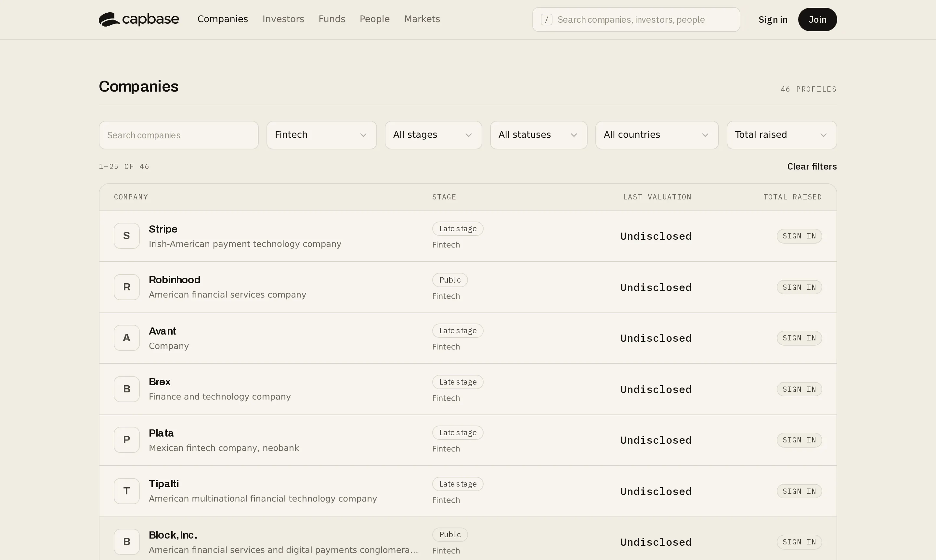The height and width of the screenshot is (560, 936).
Task: Focus the Search companies field
Action: point(179,135)
